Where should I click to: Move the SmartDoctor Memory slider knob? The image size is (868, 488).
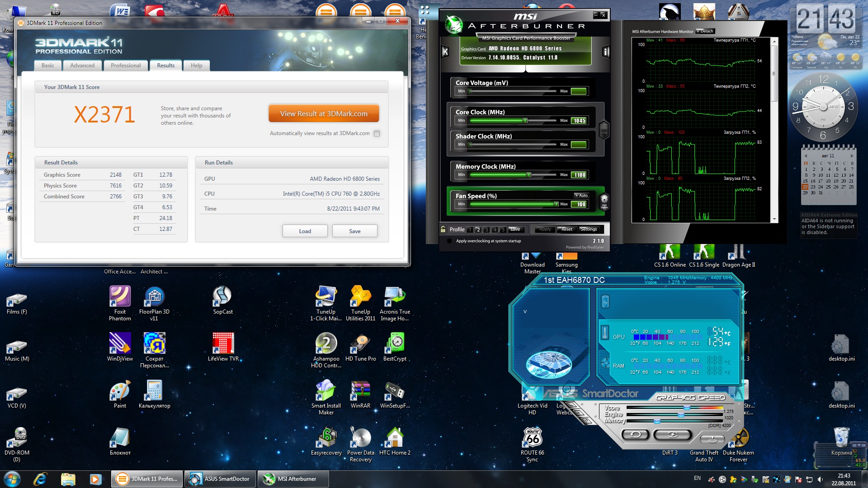point(657,421)
